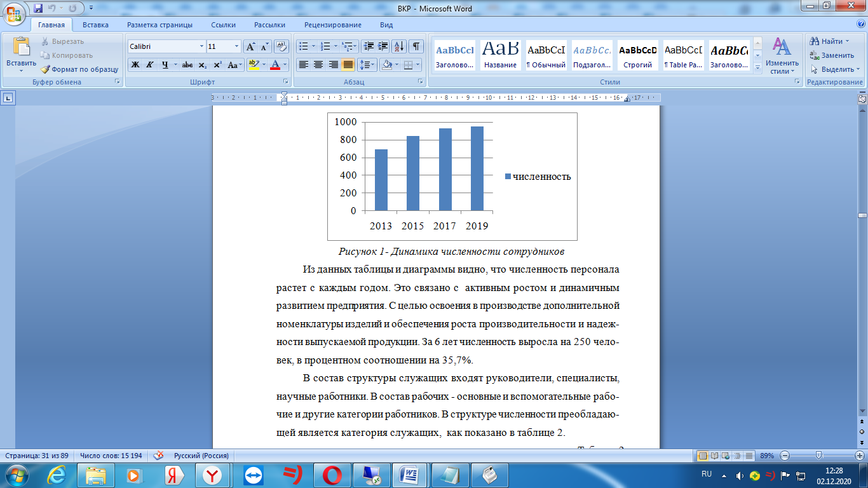Click the zoom in plus button
This screenshot has width=868, height=488.
click(860, 456)
